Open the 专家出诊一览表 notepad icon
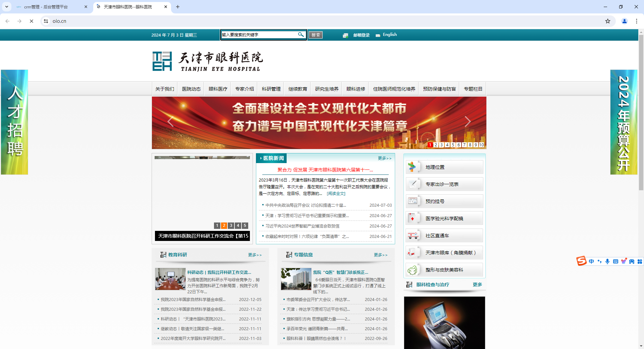Image resolution: width=644 pixels, height=349 pixels. pyautogui.click(x=413, y=184)
